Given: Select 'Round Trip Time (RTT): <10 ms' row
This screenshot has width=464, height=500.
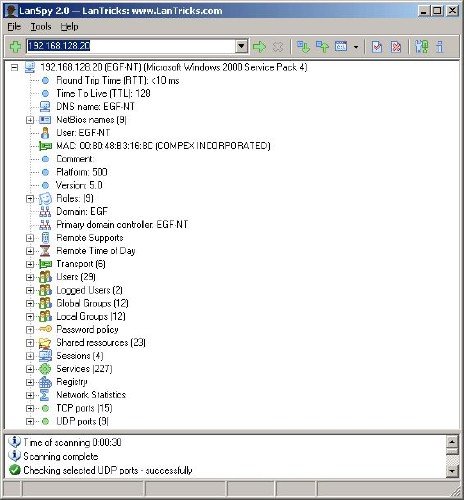Looking at the screenshot, I should tap(118, 81).
